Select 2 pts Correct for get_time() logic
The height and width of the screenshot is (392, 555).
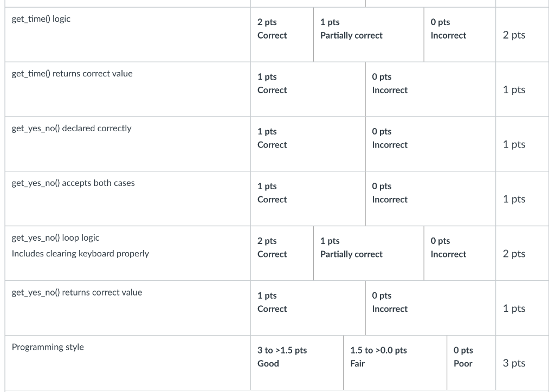click(272, 29)
